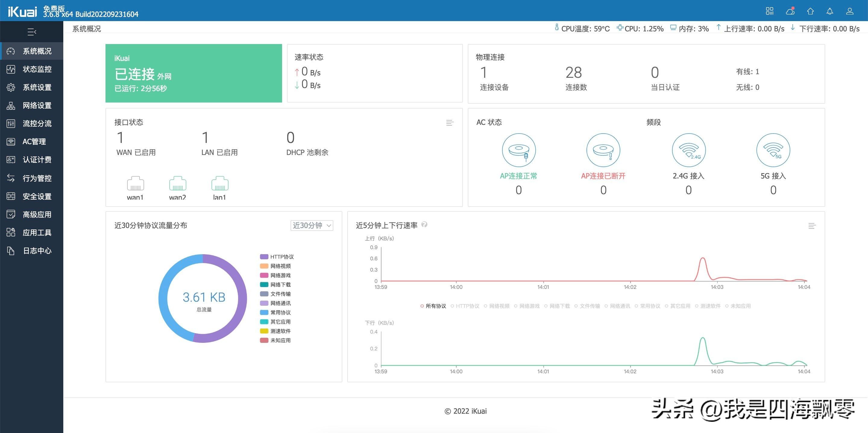Image resolution: width=868 pixels, height=433 pixels.
Task: Click the 安全设置 firewall icon in sidebar
Action: (11, 196)
